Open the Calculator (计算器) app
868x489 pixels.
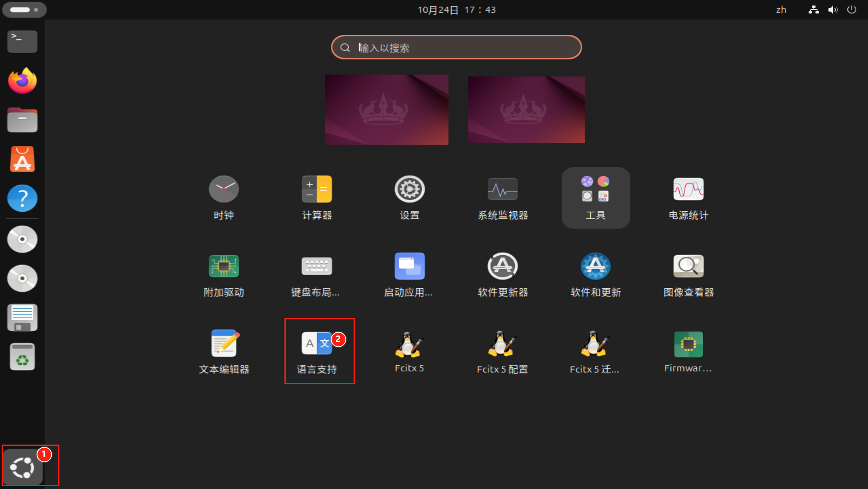(317, 189)
